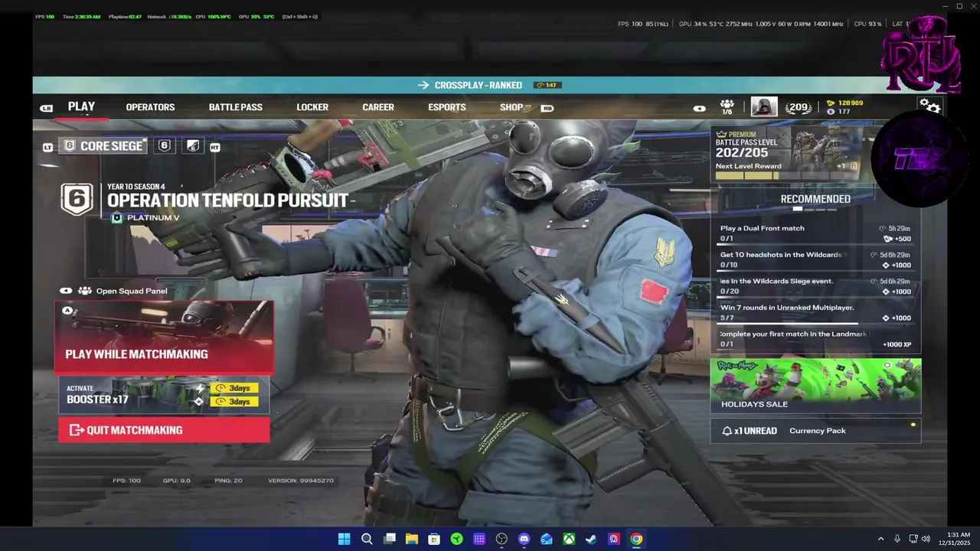Select the third game mode flag icon
Screen dimensions: 980x551
(x=193, y=145)
